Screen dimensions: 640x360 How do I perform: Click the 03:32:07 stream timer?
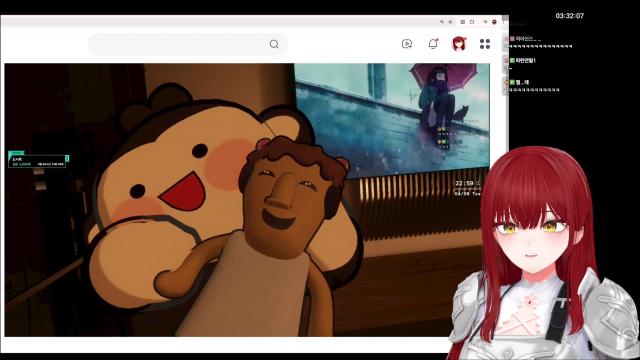click(x=569, y=16)
